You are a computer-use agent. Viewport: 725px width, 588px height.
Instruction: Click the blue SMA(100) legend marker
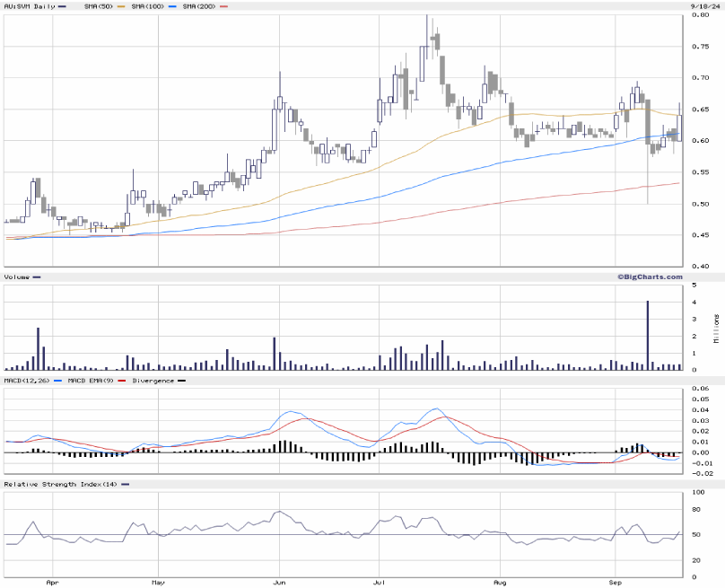(x=172, y=6)
